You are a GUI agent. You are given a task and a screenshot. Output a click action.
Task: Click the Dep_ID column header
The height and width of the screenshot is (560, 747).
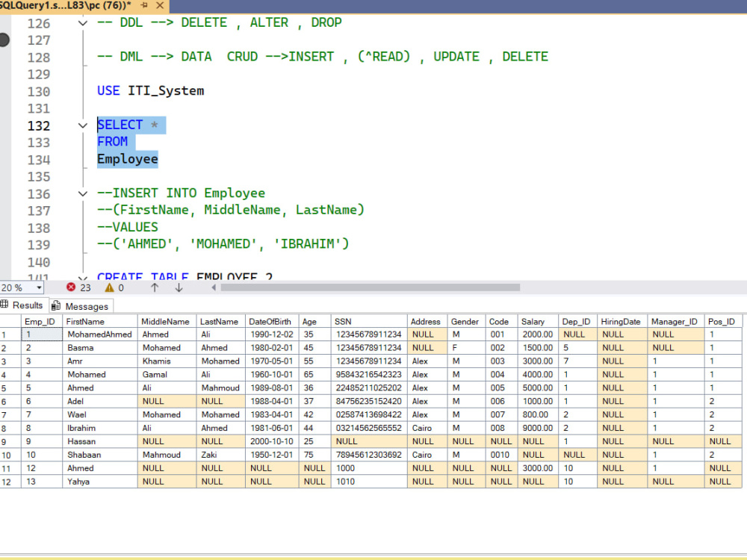[577, 321]
